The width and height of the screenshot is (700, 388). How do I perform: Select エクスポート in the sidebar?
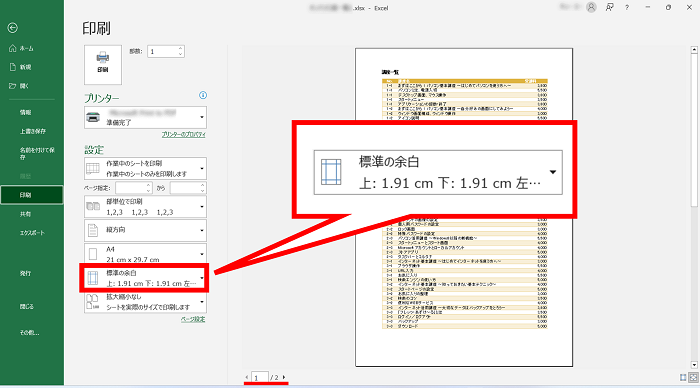pos(32,233)
